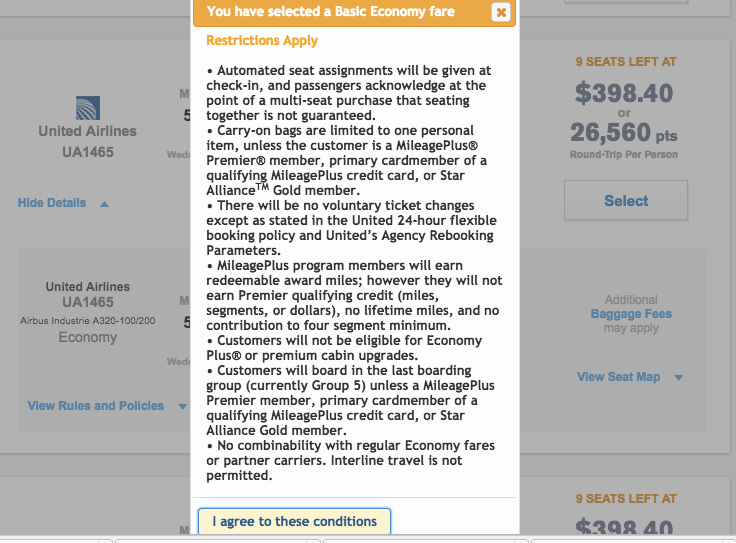Close the Basic Economy fare dialog

pos(501,12)
